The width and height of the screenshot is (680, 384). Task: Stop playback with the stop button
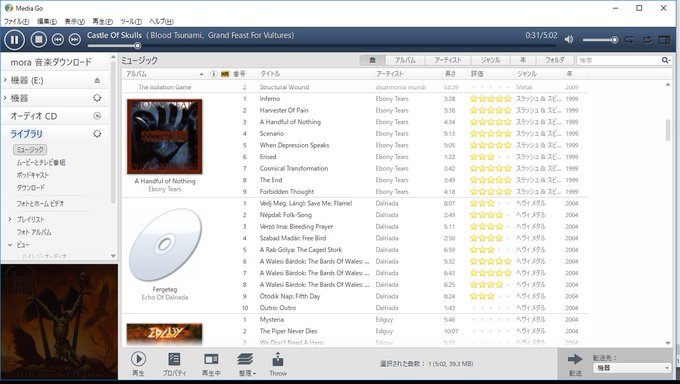(39, 39)
